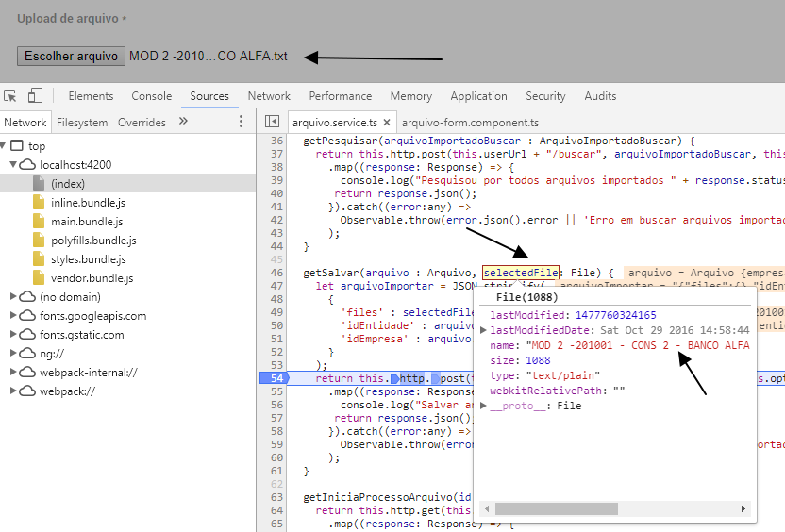Expand the webpack:// node
Viewport: 785px width, 532px height.
coord(13,391)
